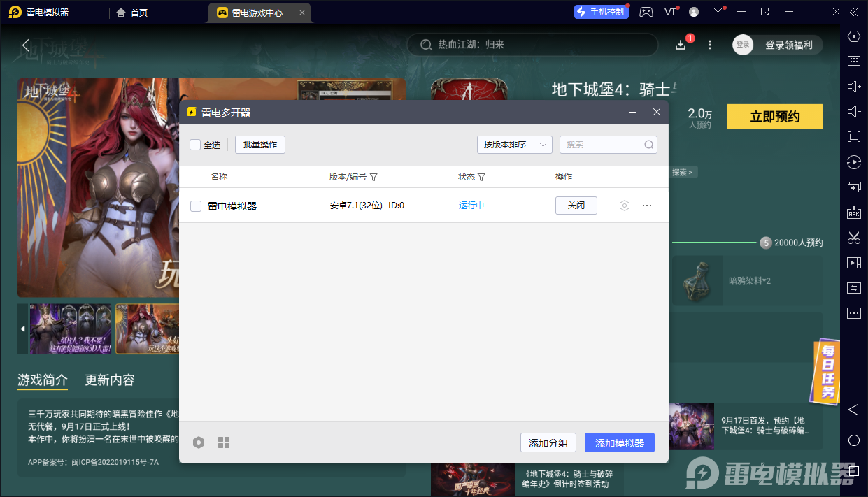Click the video recorder sidebar icon
This screenshot has height=497, width=868.
tap(853, 263)
